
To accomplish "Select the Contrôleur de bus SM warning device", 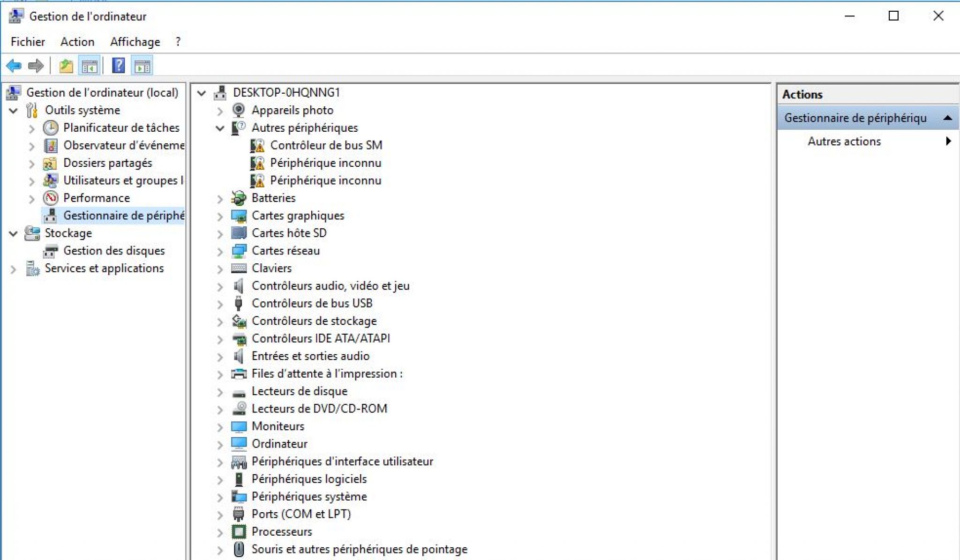I will (x=326, y=145).
